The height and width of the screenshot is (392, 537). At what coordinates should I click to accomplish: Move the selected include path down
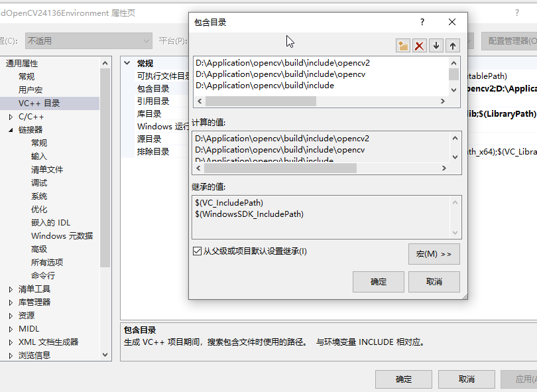click(437, 45)
